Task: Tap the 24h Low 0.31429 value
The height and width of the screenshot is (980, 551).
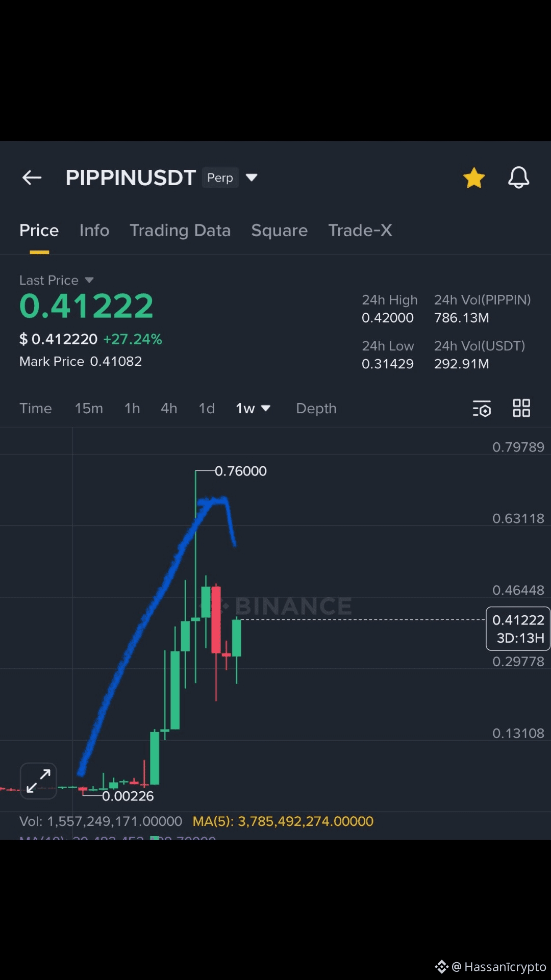Action: point(388,364)
